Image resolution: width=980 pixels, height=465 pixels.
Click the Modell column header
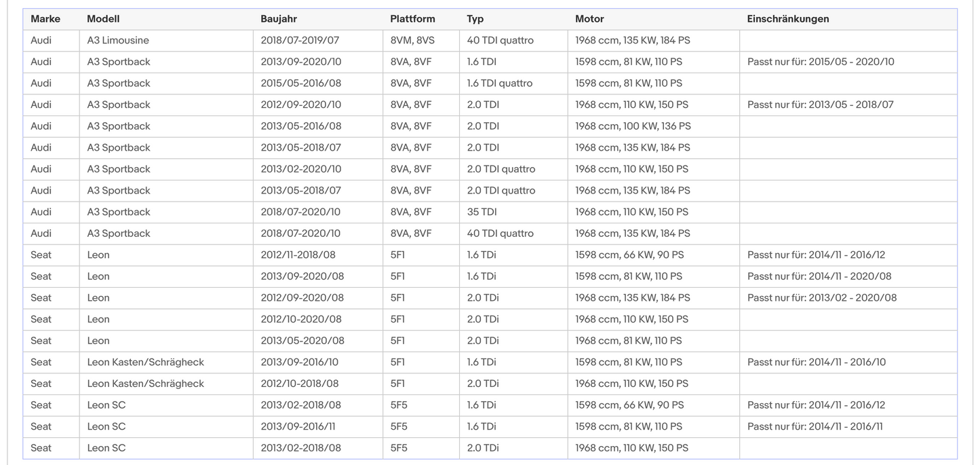(x=103, y=19)
